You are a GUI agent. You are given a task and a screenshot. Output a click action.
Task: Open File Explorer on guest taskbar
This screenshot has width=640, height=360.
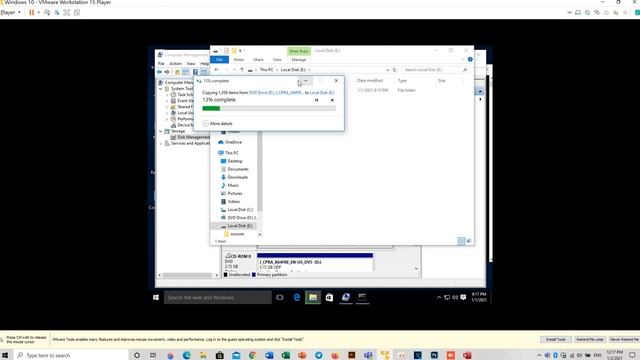click(x=313, y=298)
